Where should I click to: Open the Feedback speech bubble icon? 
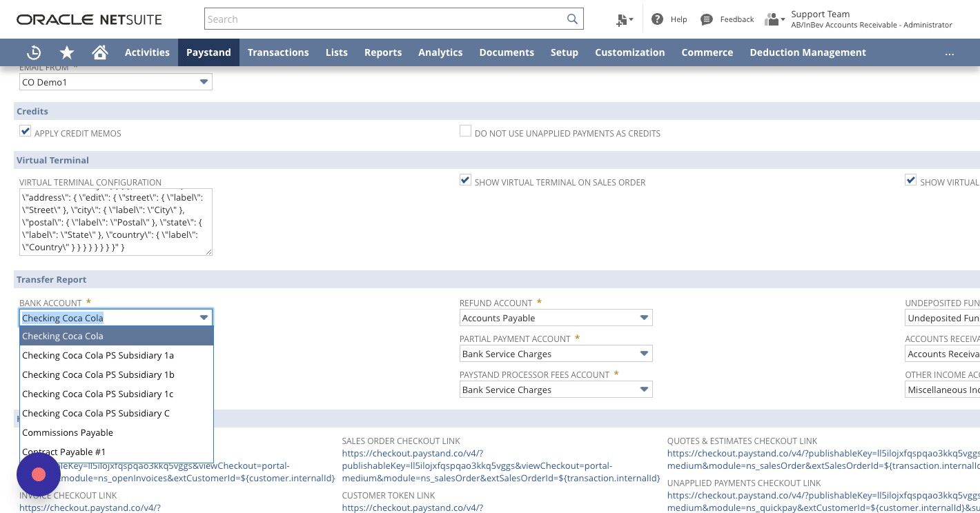[x=706, y=19]
